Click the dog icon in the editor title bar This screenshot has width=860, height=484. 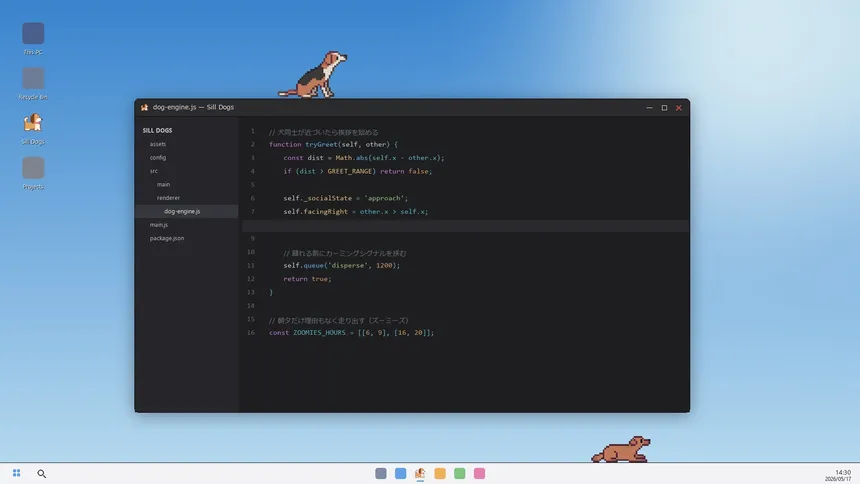[x=144, y=108]
